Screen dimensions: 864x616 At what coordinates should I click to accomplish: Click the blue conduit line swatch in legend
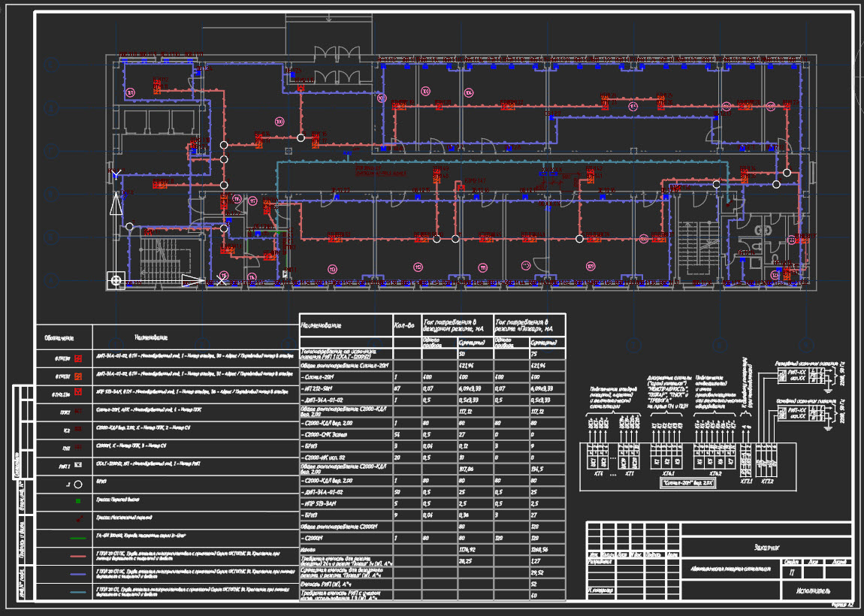coord(77,573)
